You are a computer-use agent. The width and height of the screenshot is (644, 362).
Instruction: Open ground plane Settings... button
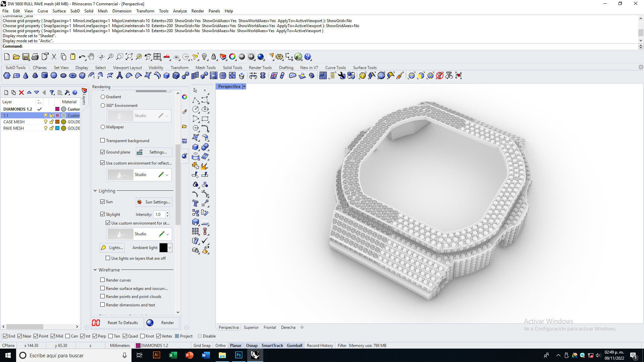(154, 152)
